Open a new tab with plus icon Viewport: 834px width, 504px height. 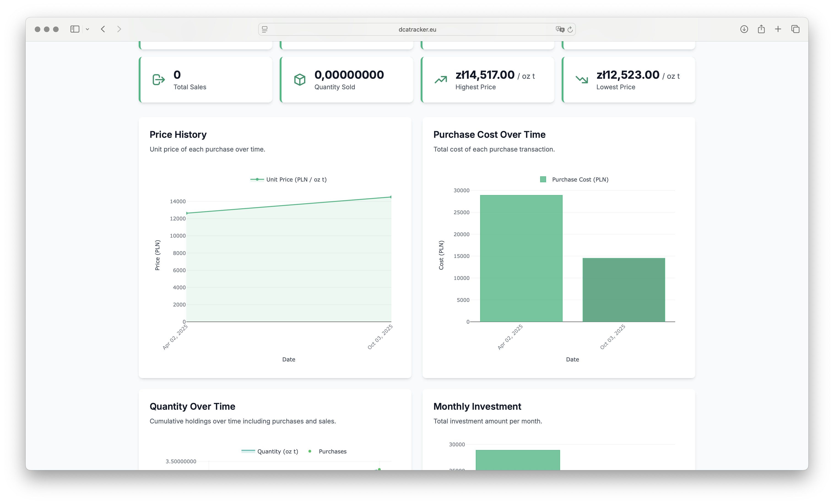[x=778, y=29]
